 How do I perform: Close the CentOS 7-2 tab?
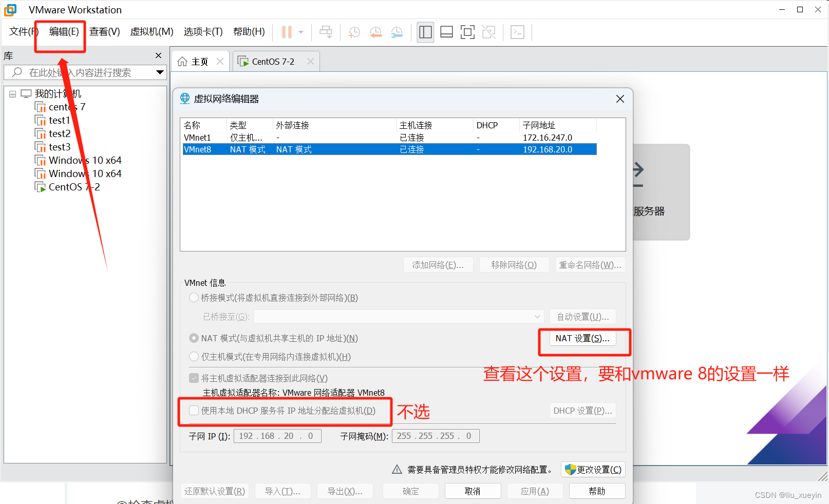(310, 61)
